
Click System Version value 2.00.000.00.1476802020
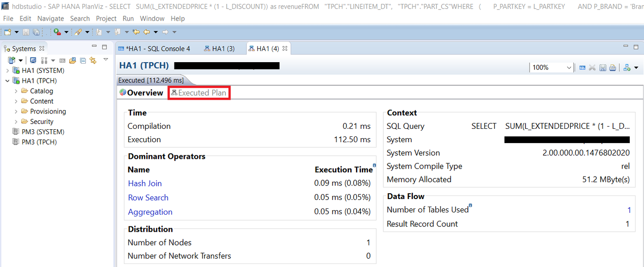pos(586,153)
